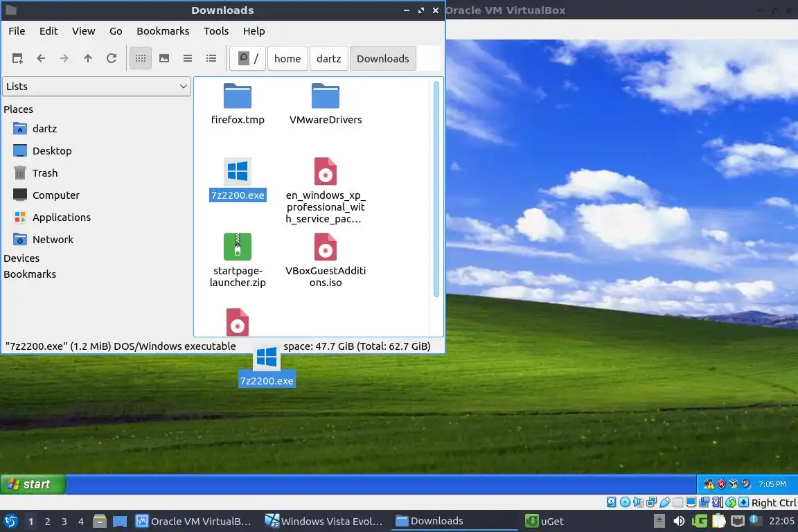Screen dimensions: 798x532
Task: Switch to workspace 4
Action: [81, 522]
